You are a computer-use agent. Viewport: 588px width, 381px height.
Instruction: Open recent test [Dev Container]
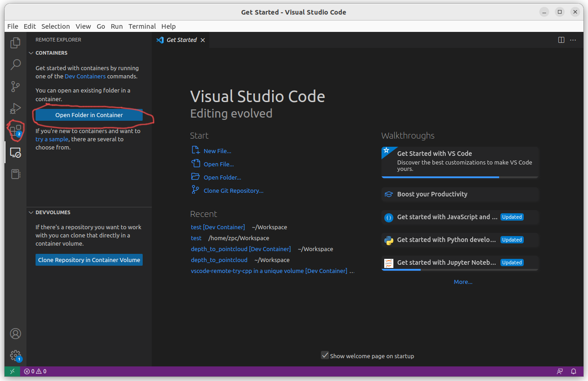click(x=218, y=227)
